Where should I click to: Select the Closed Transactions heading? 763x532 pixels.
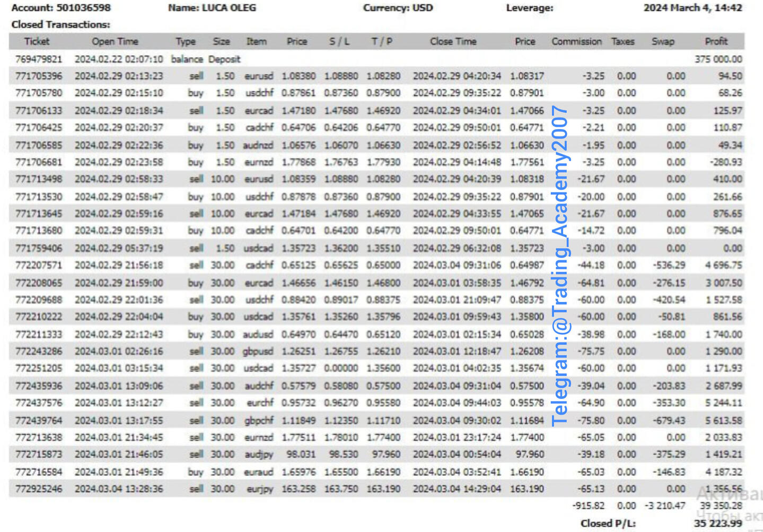pyautogui.click(x=60, y=24)
